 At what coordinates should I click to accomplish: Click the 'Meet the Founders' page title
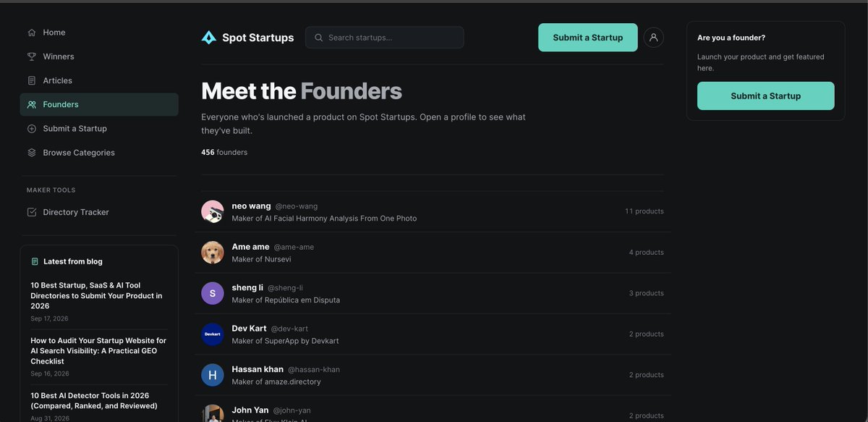(302, 90)
